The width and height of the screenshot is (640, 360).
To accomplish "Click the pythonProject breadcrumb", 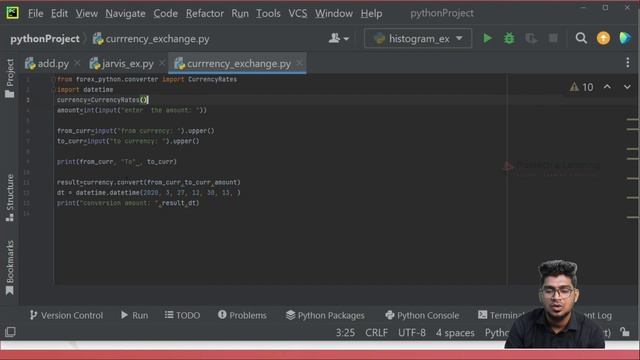I will 45,39.
